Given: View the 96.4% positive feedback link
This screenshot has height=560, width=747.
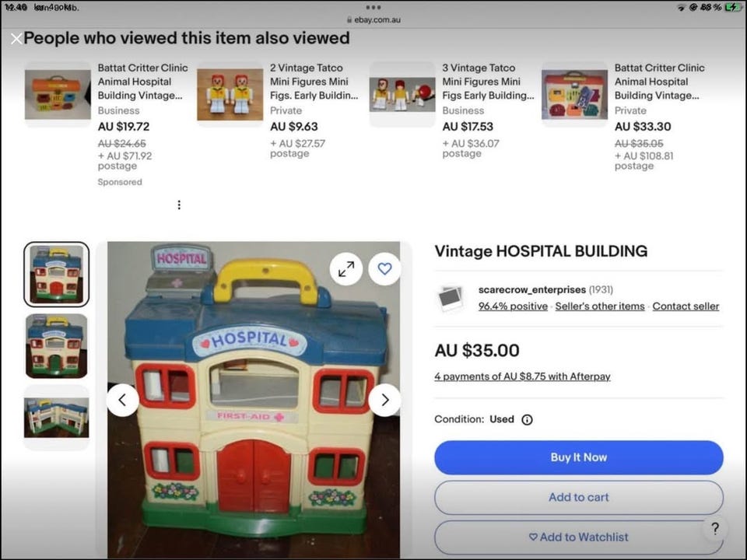Looking at the screenshot, I should click(x=513, y=306).
